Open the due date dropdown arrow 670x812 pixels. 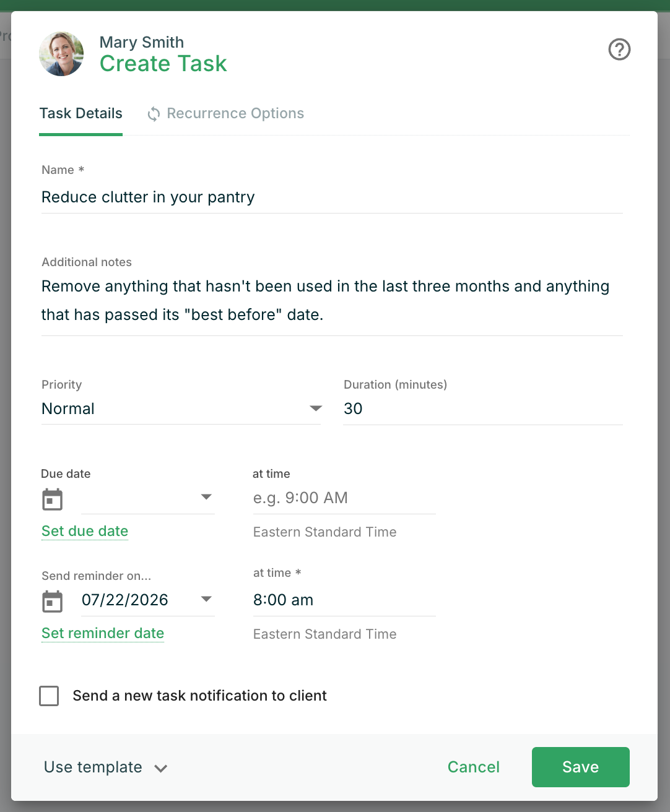point(207,497)
